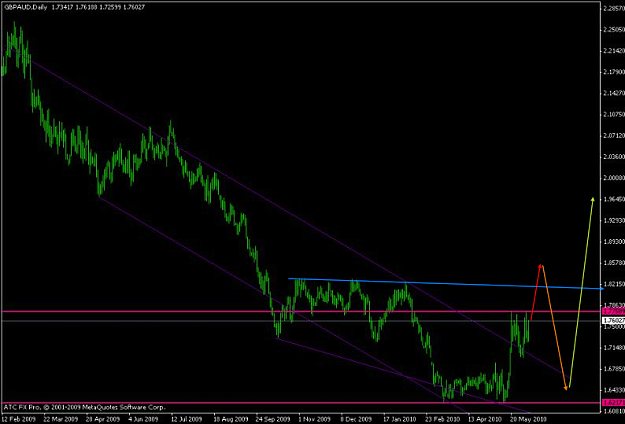The width and height of the screenshot is (625, 424).
Task: Click the 1.6433 price scale label
Action: [614, 390]
